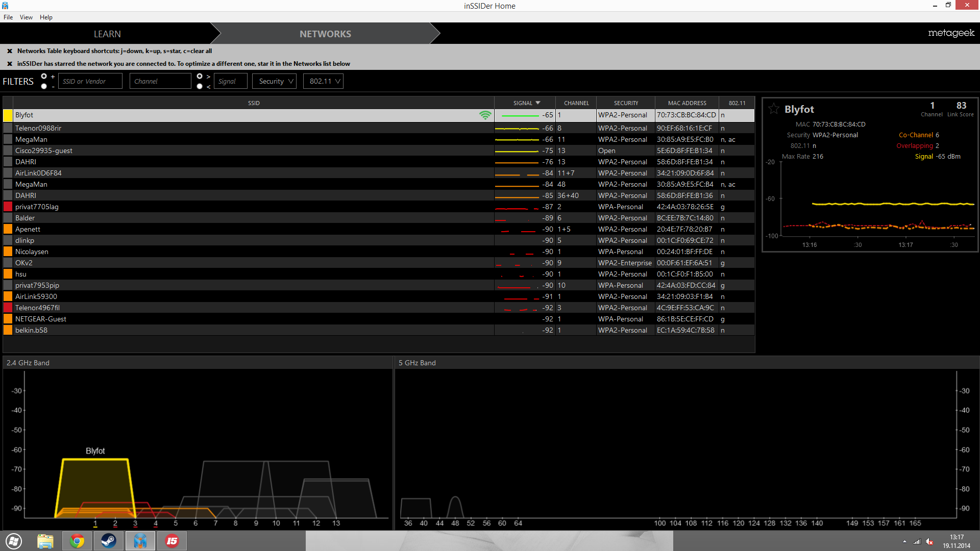
Task: Switch to the LEARN tab
Action: [x=107, y=34]
